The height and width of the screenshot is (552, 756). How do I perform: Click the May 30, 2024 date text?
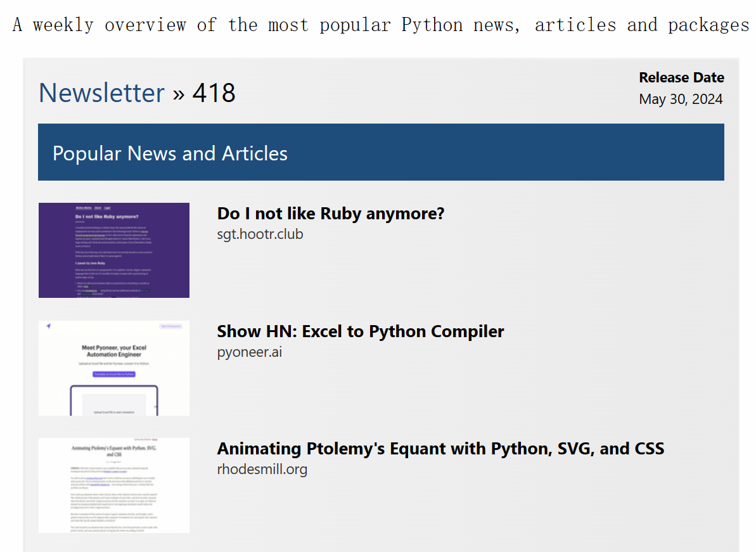coord(681,99)
